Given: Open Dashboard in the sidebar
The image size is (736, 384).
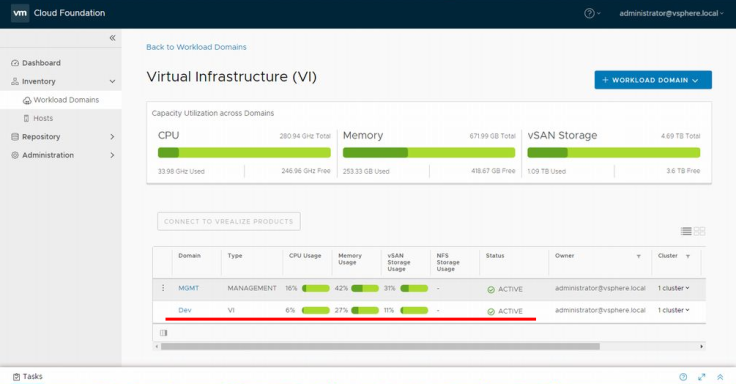Looking at the screenshot, I should click(41, 63).
